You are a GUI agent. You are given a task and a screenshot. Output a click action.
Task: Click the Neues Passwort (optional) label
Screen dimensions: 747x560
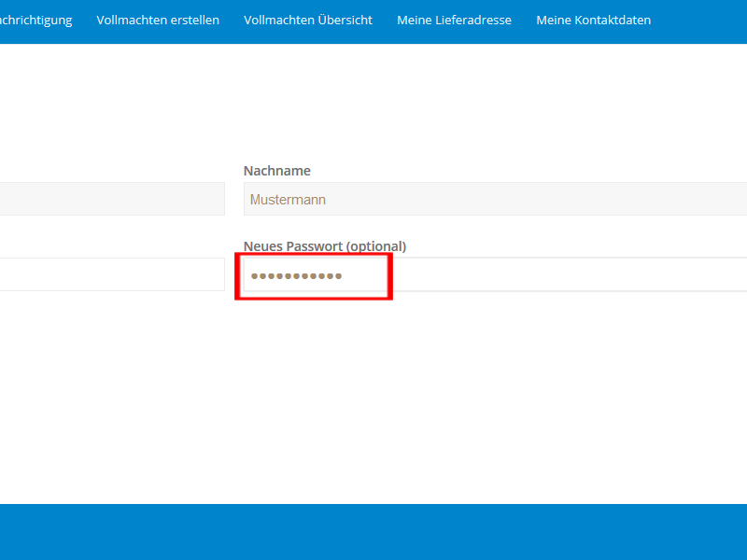(x=324, y=246)
